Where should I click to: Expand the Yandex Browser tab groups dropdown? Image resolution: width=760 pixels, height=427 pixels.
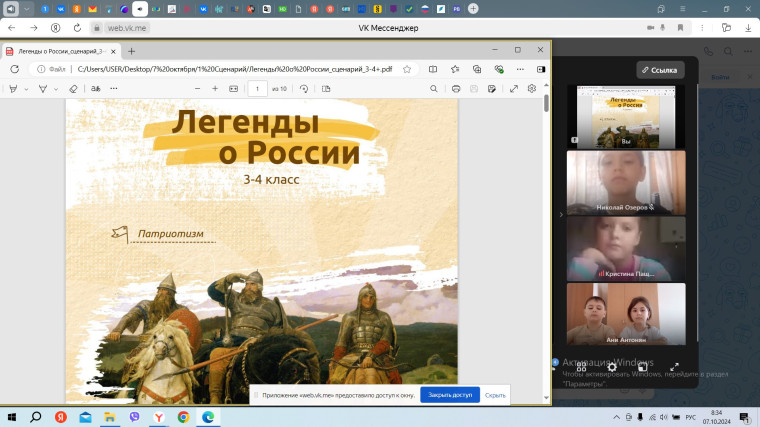[x=27, y=9]
